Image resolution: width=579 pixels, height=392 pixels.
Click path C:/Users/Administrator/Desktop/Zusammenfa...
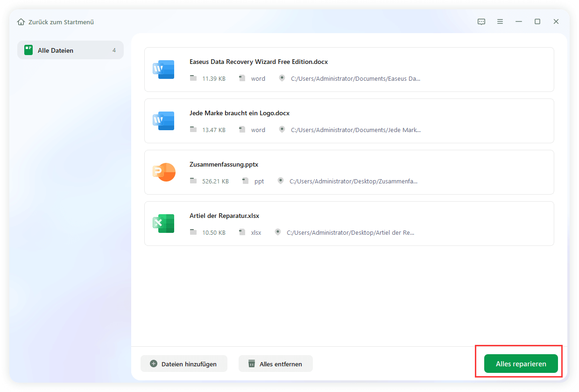(353, 181)
